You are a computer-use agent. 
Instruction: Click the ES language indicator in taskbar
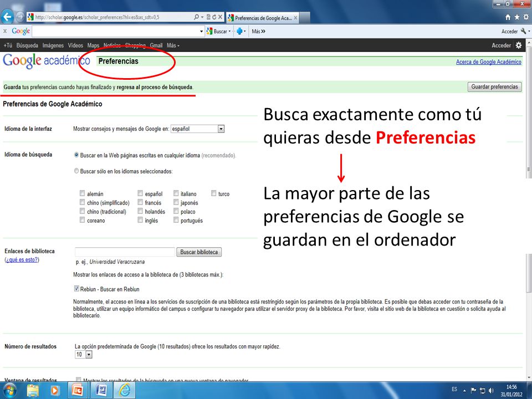[x=454, y=390]
